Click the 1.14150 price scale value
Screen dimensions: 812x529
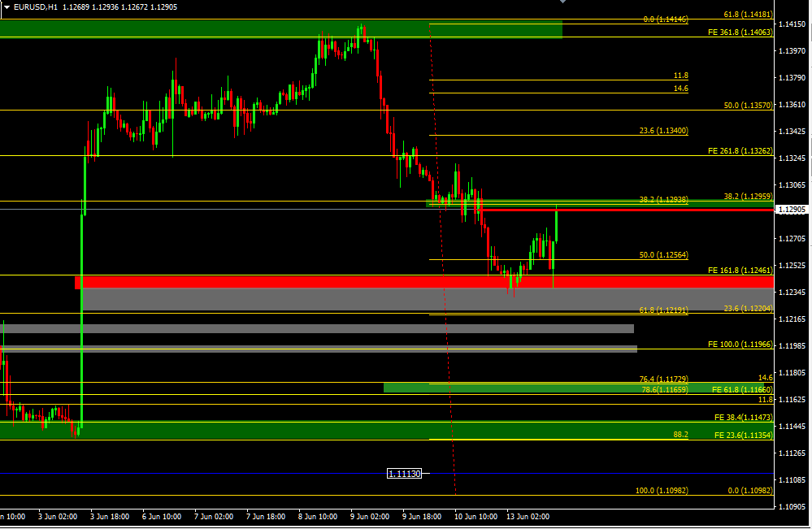[x=792, y=24]
